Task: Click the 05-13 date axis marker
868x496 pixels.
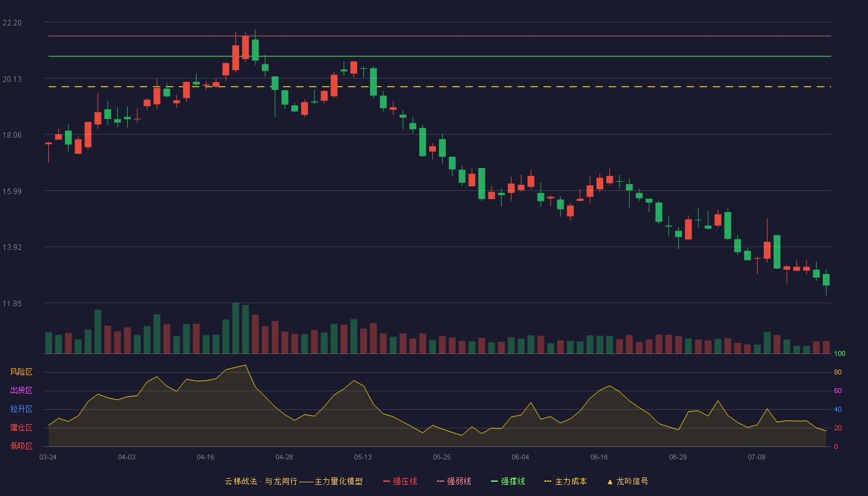Action: click(363, 457)
